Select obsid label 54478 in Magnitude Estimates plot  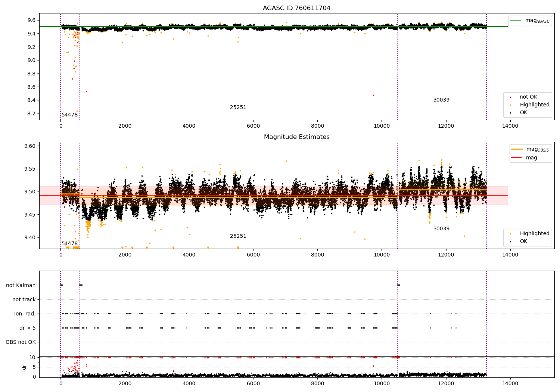(x=70, y=244)
